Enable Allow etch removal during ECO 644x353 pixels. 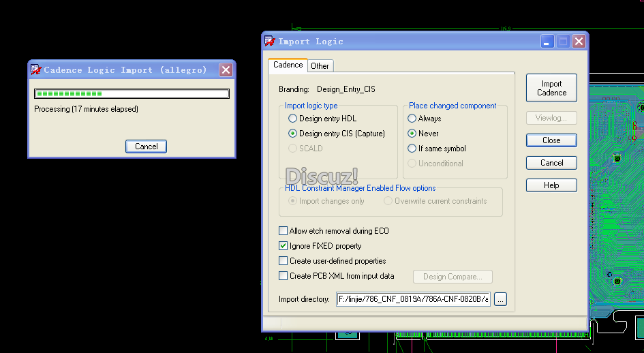(x=333, y=231)
